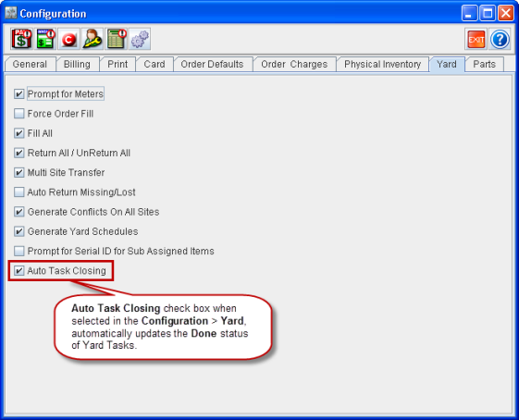Image resolution: width=519 pixels, height=420 pixels.
Task: Enable Auto Return Missing/Lost option
Action: (19, 192)
